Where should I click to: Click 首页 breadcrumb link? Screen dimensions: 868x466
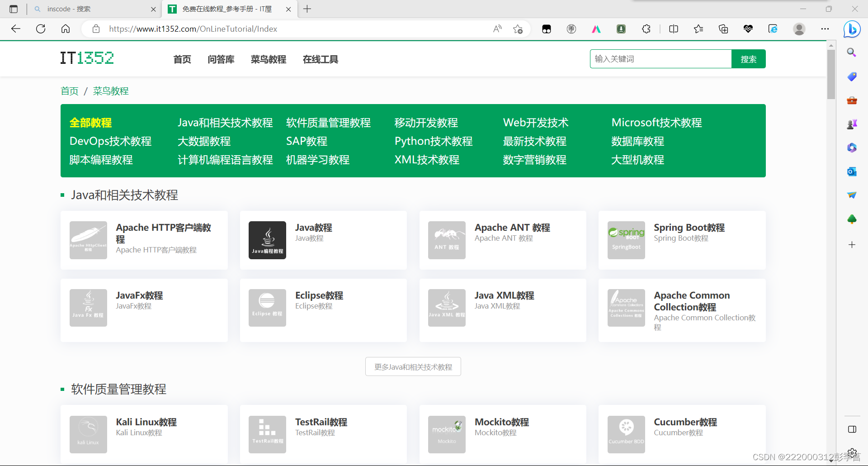(x=70, y=91)
